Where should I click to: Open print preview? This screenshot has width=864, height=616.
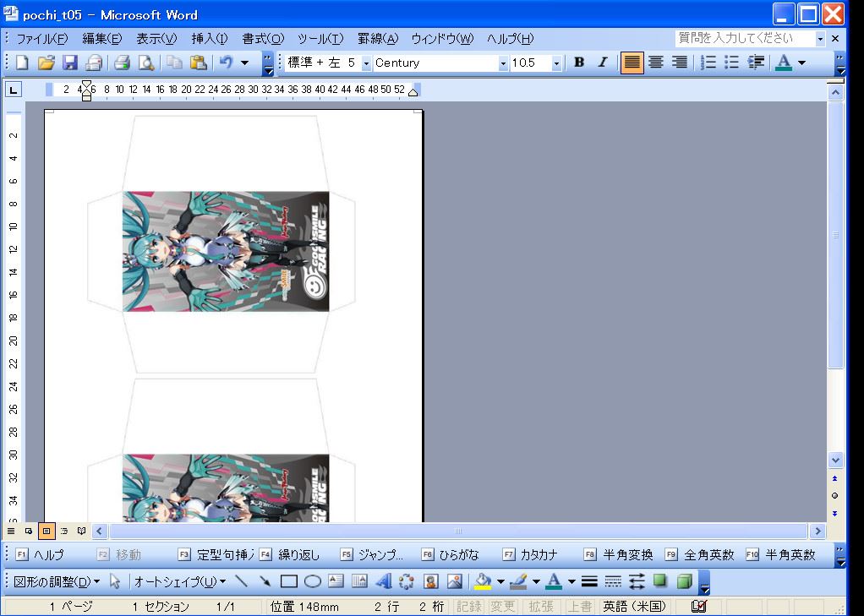click(146, 63)
